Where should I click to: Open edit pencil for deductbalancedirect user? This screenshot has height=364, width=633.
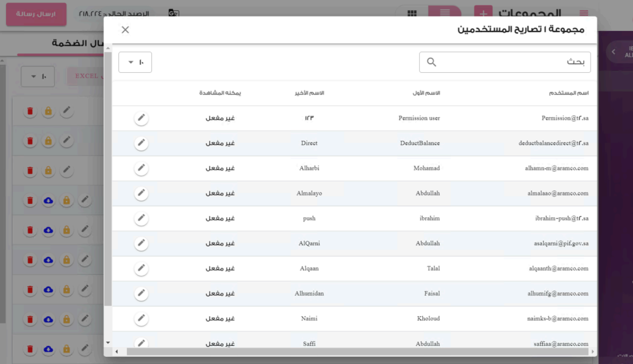[142, 143]
